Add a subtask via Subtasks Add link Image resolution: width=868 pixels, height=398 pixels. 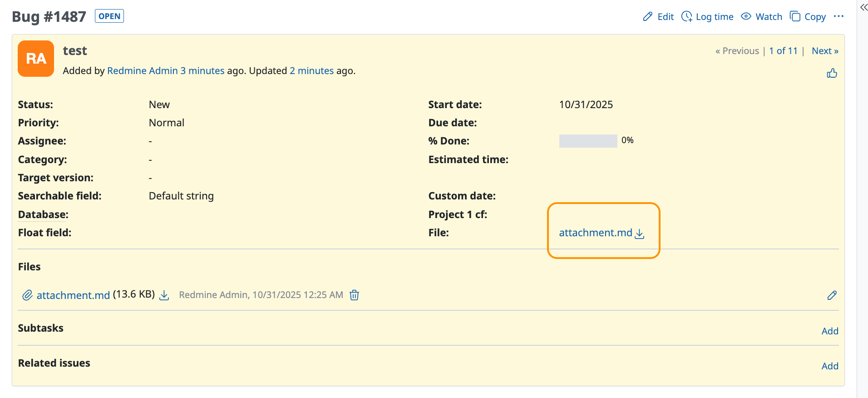click(829, 331)
